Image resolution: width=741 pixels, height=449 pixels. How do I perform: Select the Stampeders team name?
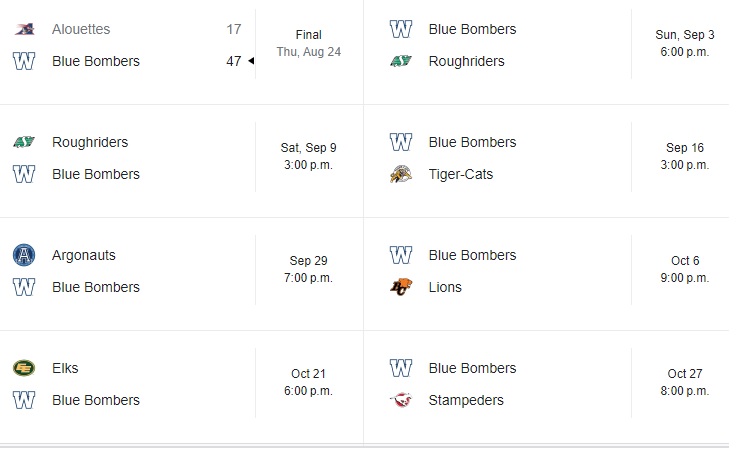tap(465, 401)
